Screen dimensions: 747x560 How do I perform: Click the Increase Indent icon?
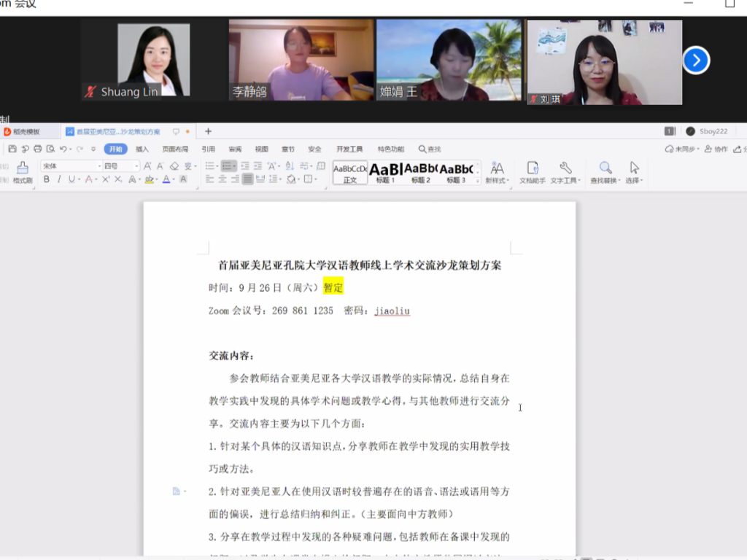point(258,166)
